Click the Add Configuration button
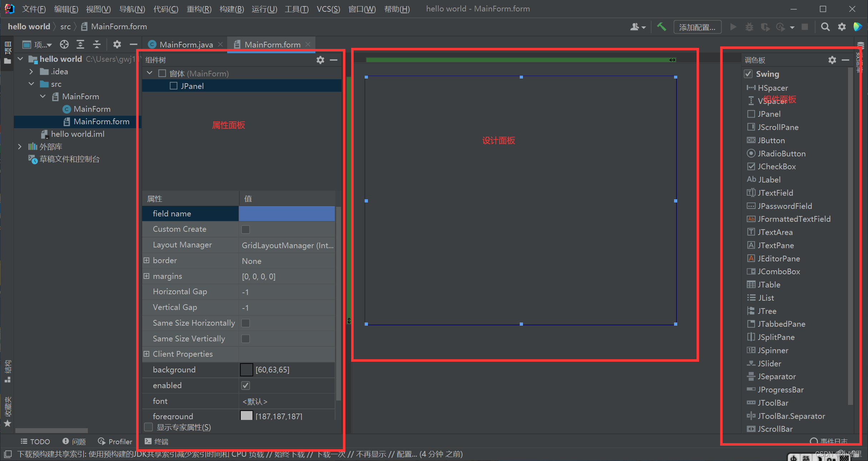This screenshot has height=461, width=868. click(x=697, y=27)
